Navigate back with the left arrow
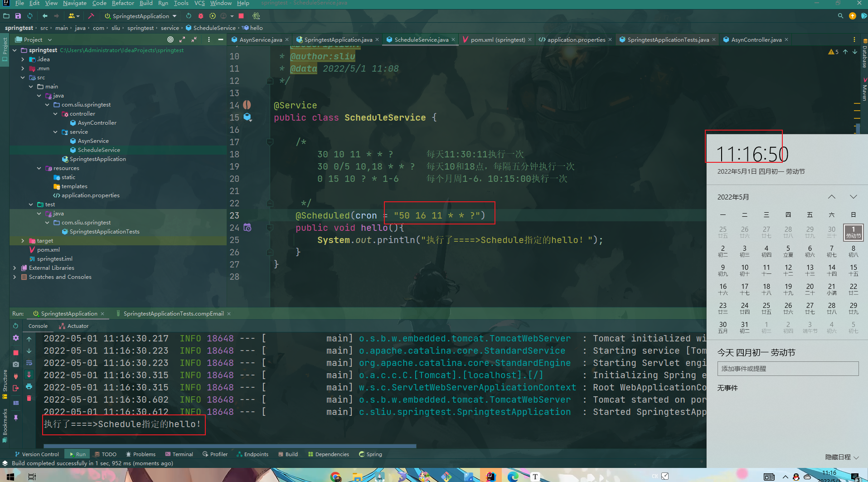 tap(45, 16)
